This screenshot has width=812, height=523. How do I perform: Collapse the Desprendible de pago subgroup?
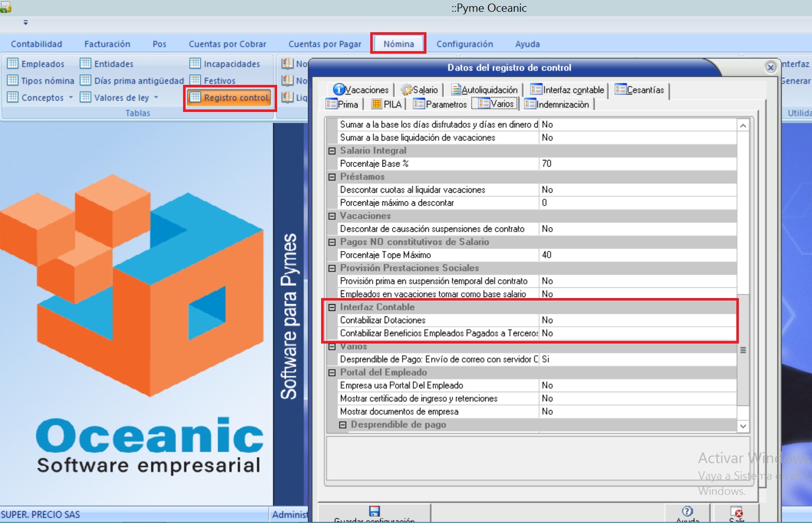click(343, 425)
